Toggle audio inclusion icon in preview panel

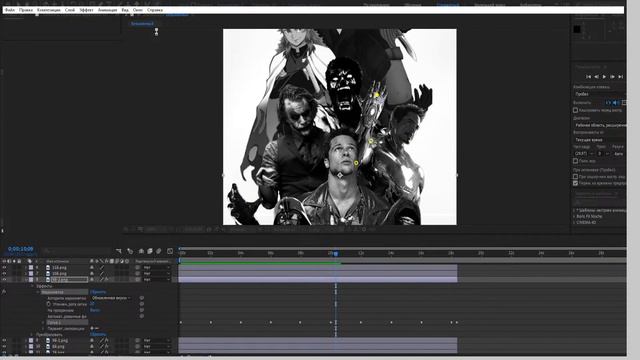point(616,103)
